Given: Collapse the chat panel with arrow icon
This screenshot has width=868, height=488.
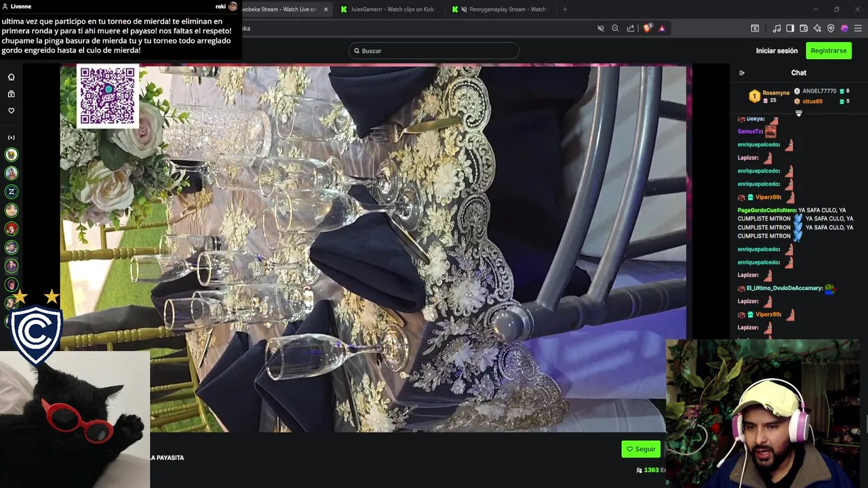Looking at the screenshot, I should pos(742,73).
